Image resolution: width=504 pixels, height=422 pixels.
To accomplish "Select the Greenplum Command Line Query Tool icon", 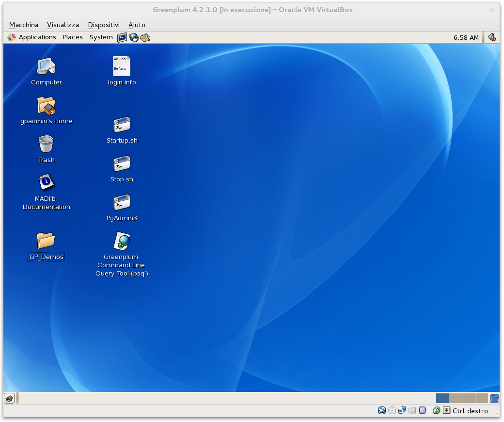I will (x=122, y=241).
